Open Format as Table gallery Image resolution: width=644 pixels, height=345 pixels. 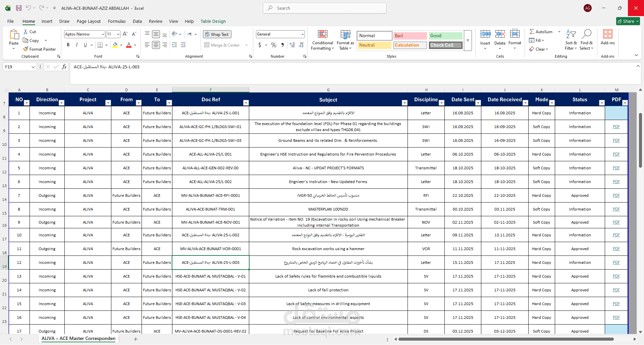point(345,40)
